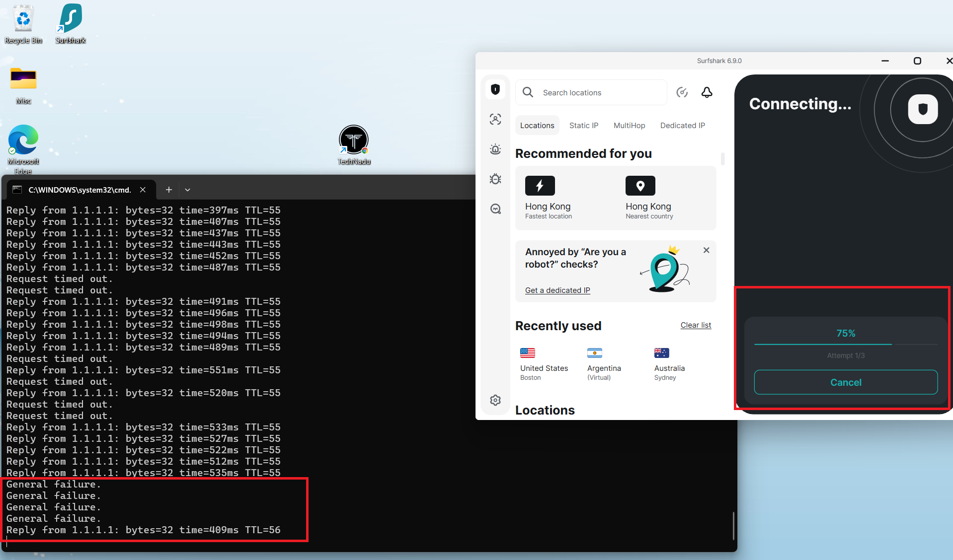Select the cmd.exe terminal tab
This screenshot has height=560, width=953.
[x=79, y=190]
